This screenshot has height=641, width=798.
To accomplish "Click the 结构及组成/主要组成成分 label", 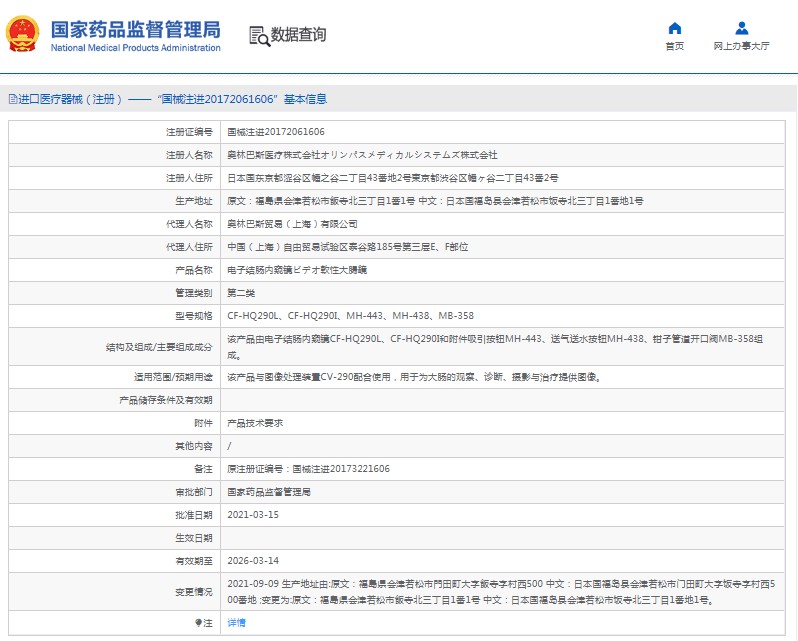I will click(x=159, y=347).
